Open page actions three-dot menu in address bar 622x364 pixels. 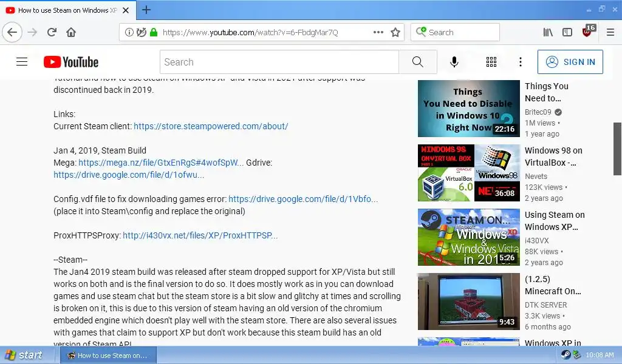[x=378, y=32]
